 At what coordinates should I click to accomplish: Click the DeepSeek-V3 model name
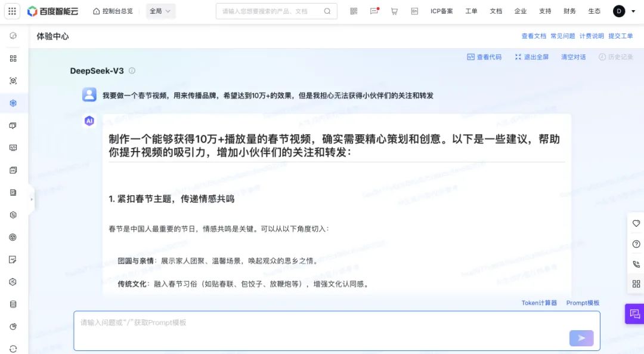(97, 70)
